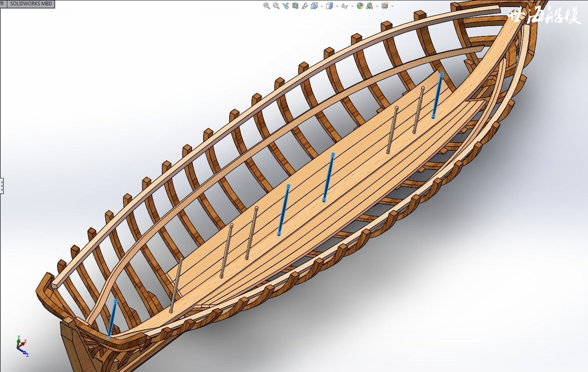
Task: Expand the Hide/Show Items dropdown arrow
Action: [x=352, y=6]
